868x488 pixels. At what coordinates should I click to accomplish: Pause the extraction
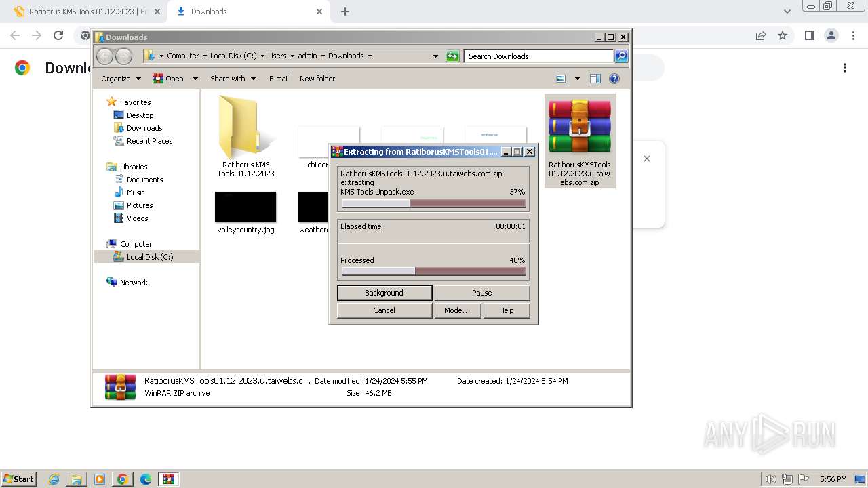[x=481, y=293]
